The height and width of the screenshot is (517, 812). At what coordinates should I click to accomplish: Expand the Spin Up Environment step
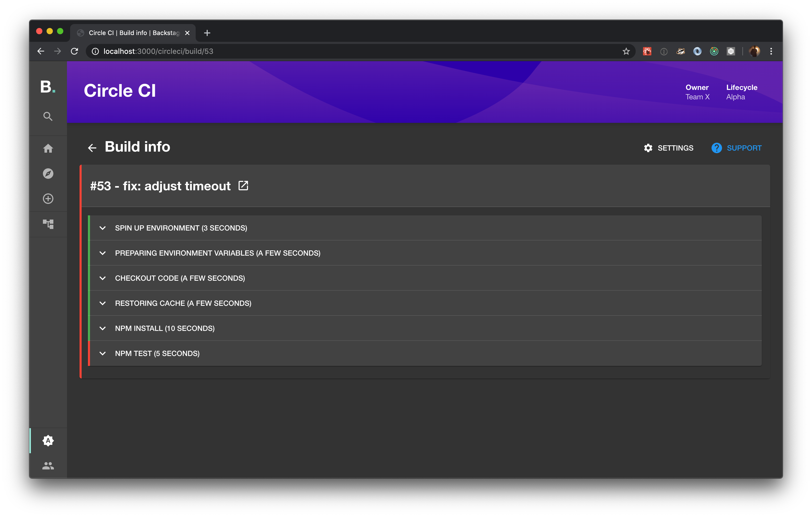click(x=425, y=228)
